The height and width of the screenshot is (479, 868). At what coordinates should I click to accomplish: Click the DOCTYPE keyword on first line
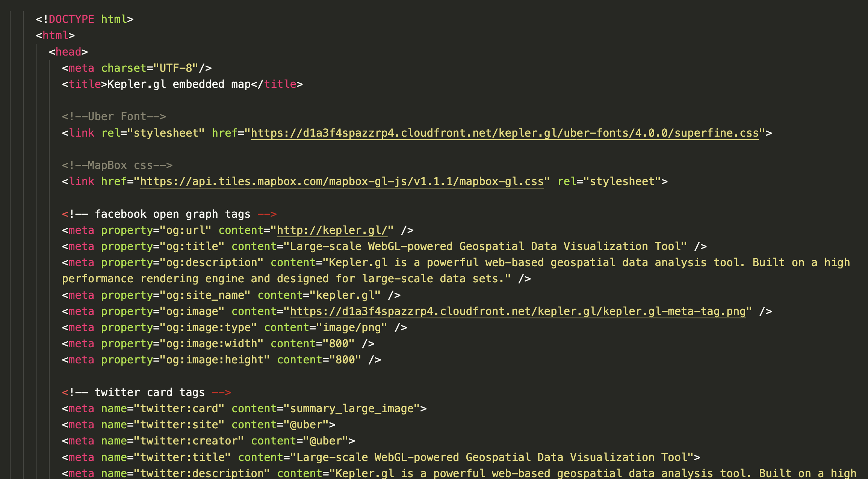[71, 20]
